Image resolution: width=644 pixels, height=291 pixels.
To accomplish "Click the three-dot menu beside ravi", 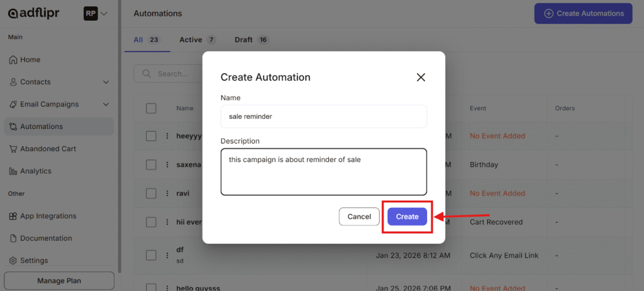I will coord(167,193).
